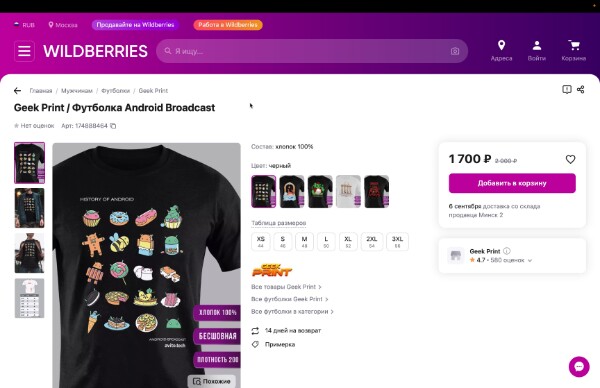Click the share icon

[x=580, y=90]
